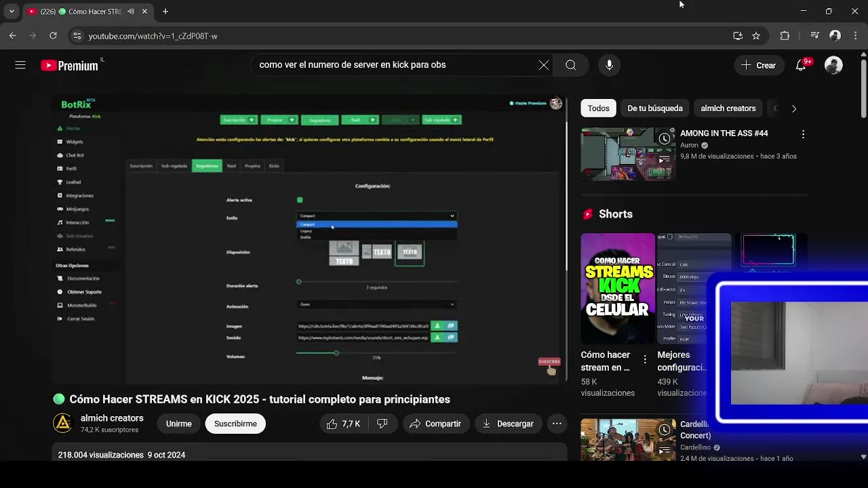View site information icon in address bar

coord(77,36)
